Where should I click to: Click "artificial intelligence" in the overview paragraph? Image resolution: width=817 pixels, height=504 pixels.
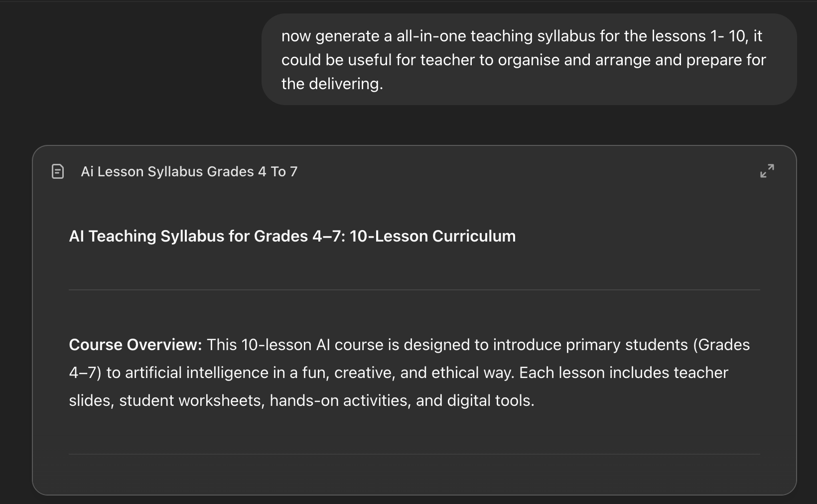[x=196, y=373]
